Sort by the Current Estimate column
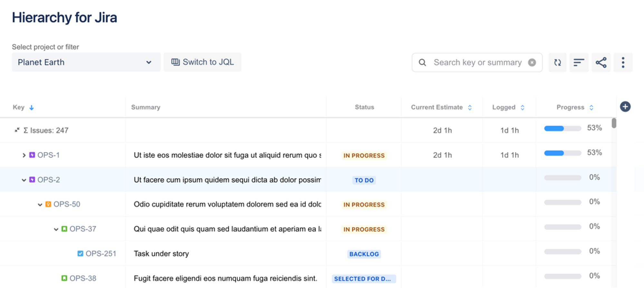The image size is (644, 288). pyautogui.click(x=470, y=107)
